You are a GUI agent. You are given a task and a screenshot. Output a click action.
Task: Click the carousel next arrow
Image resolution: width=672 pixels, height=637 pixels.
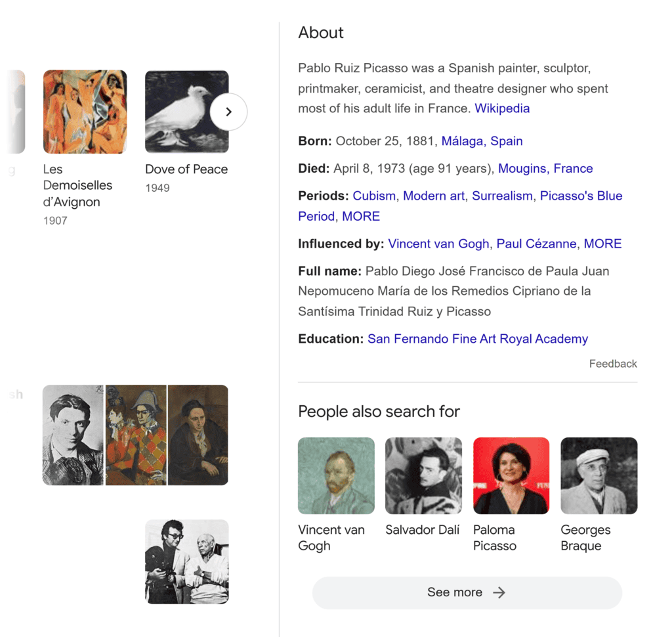point(228,112)
